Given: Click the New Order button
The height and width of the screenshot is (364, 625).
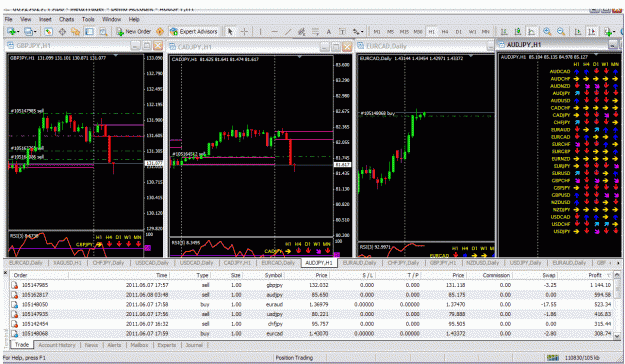Looking at the screenshot, I should 134,31.
